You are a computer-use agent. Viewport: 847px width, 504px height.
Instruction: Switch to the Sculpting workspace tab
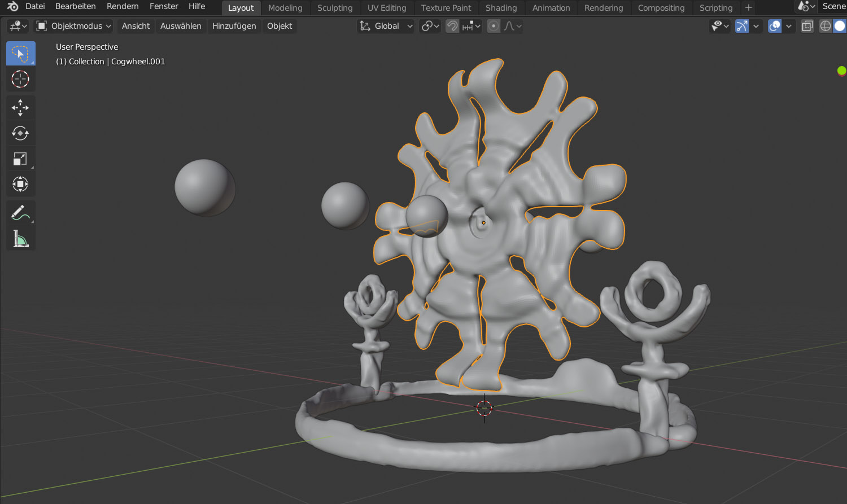[335, 8]
